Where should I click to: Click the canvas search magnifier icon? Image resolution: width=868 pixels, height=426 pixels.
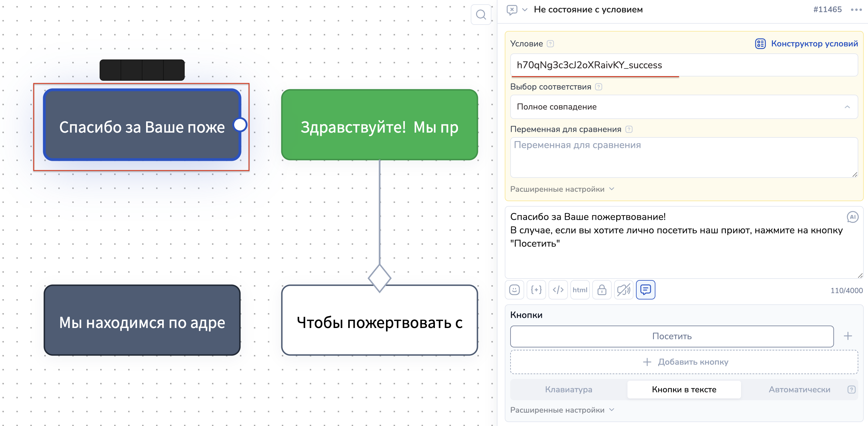(x=481, y=15)
